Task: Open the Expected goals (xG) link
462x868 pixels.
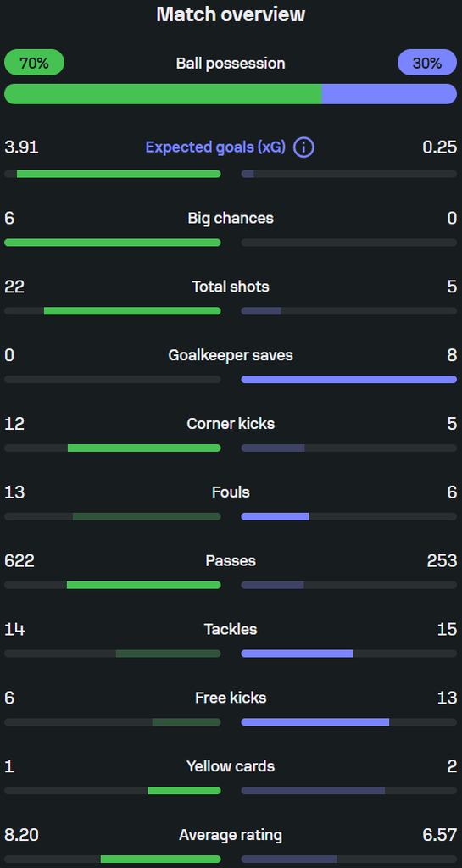Action: pos(215,147)
